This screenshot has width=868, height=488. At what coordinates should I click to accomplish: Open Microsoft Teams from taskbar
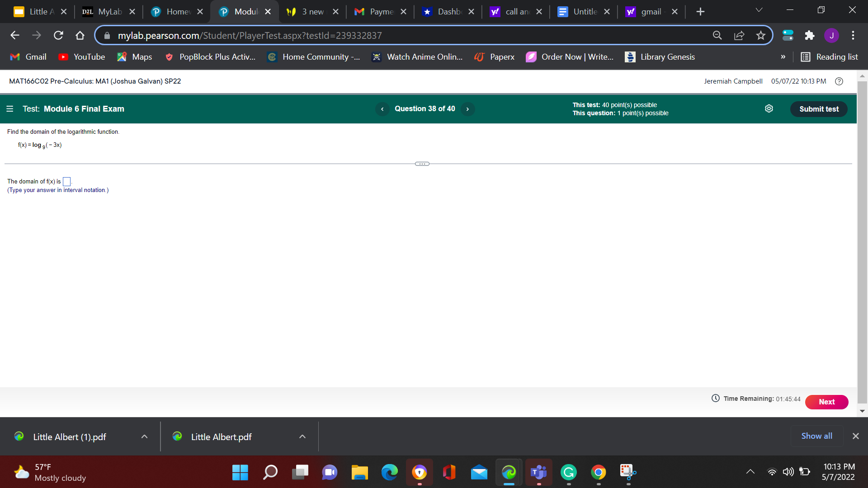(x=538, y=473)
